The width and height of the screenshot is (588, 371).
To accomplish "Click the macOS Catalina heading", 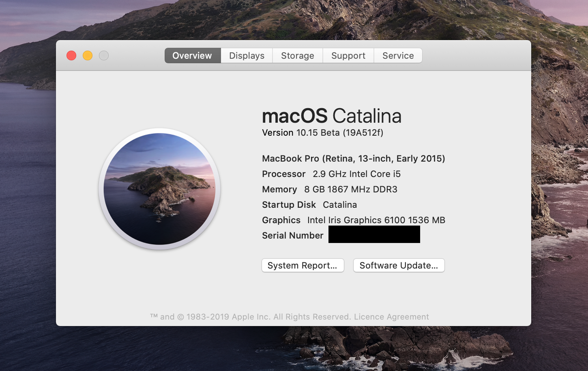I will (331, 116).
